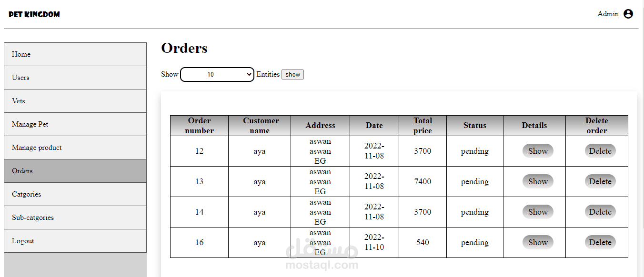Open Sub-catgories in sidebar
This screenshot has width=644, height=277.
(x=75, y=218)
